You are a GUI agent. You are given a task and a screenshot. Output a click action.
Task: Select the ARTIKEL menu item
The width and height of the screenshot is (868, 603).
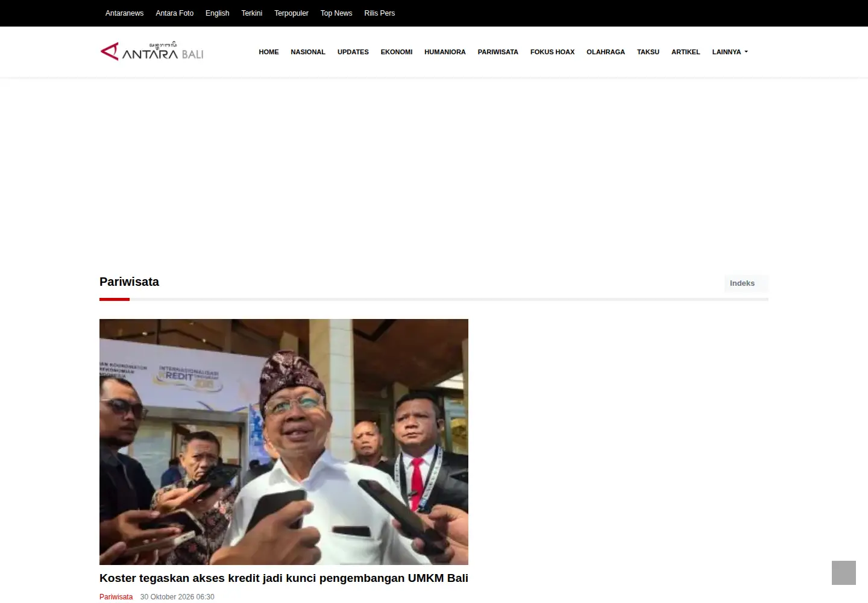tap(686, 52)
